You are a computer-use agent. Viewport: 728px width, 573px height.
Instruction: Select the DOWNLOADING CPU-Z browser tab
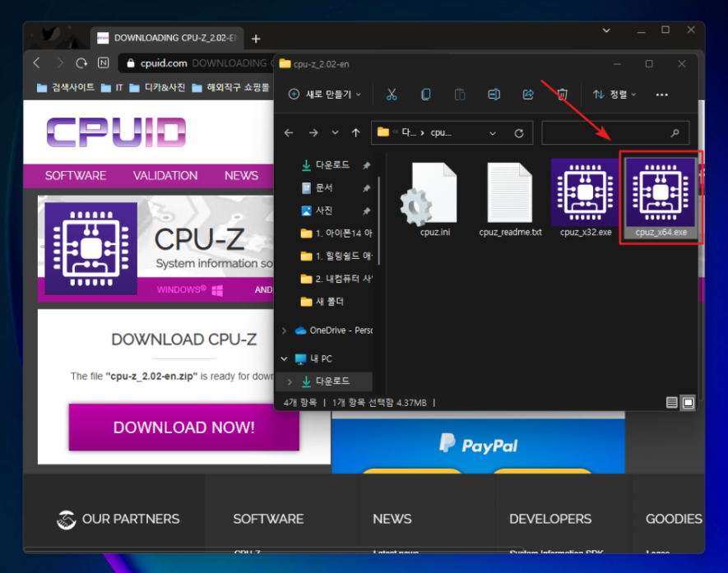coord(168,38)
